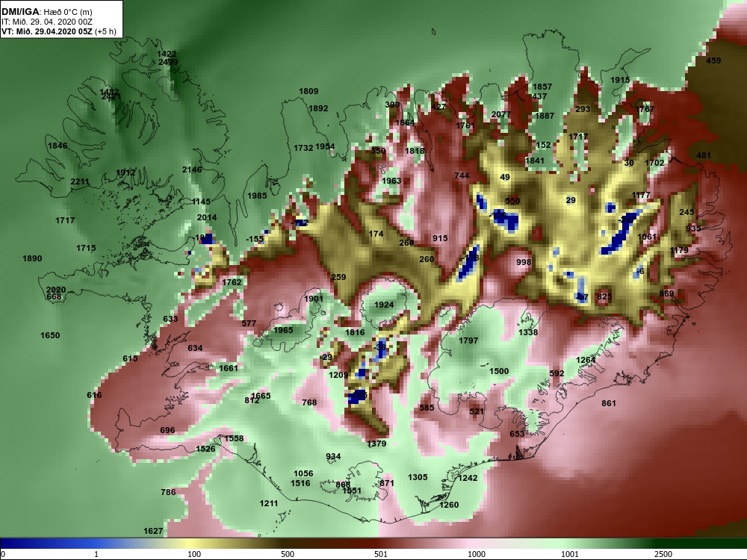
Task: Click the map value 459
Action: click(713, 60)
